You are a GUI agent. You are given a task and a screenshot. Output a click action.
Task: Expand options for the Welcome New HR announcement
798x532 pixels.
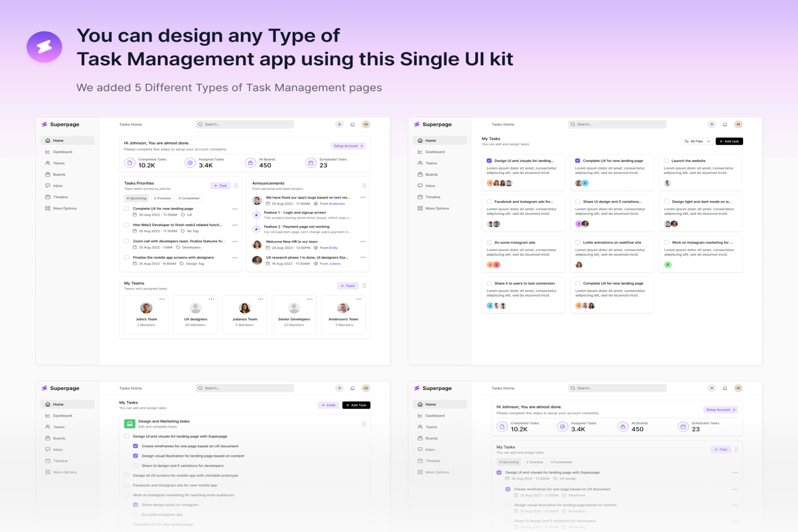(363, 241)
